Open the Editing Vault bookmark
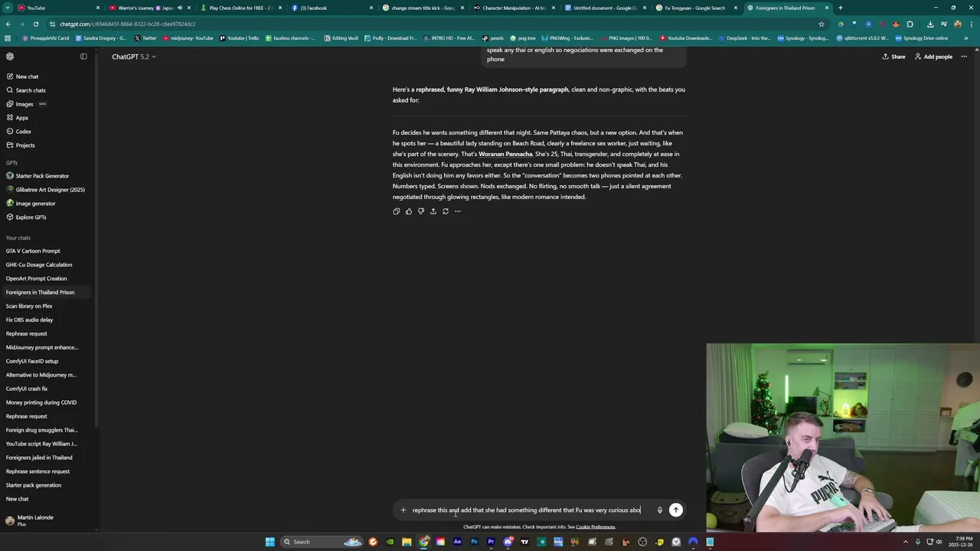 pyautogui.click(x=341, y=37)
